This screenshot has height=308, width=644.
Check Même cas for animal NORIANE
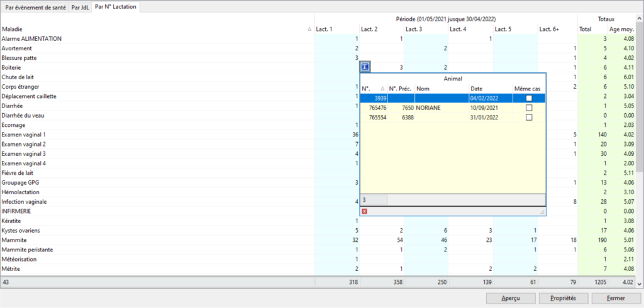[x=529, y=108]
